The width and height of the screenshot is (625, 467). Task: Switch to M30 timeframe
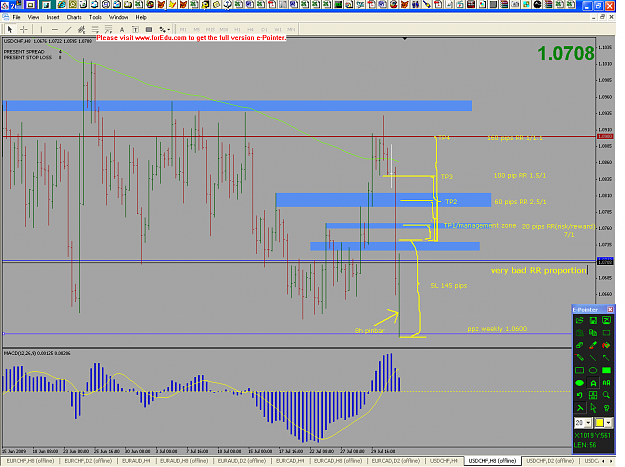point(224,29)
